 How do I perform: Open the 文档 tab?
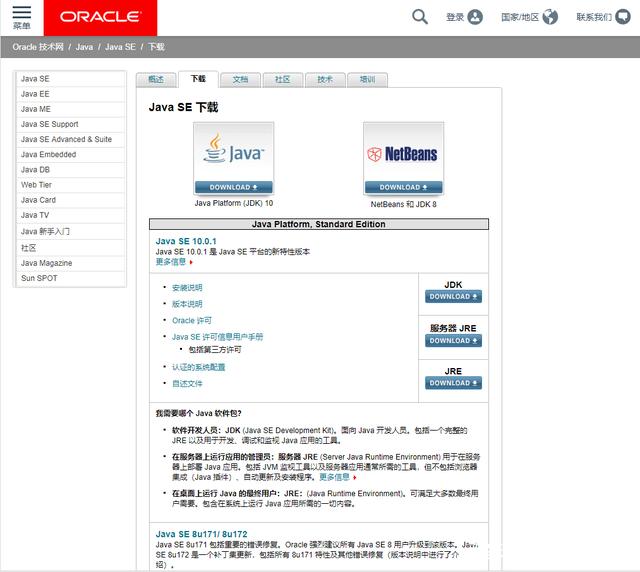click(x=240, y=80)
